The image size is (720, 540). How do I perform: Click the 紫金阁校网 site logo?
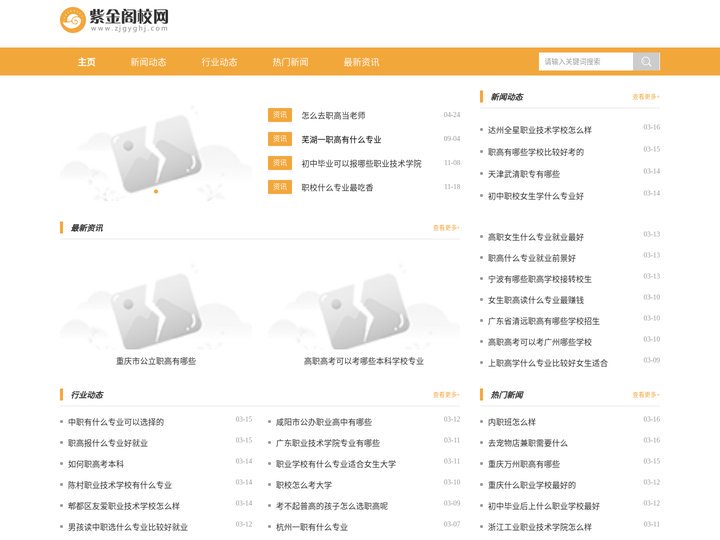(x=114, y=20)
